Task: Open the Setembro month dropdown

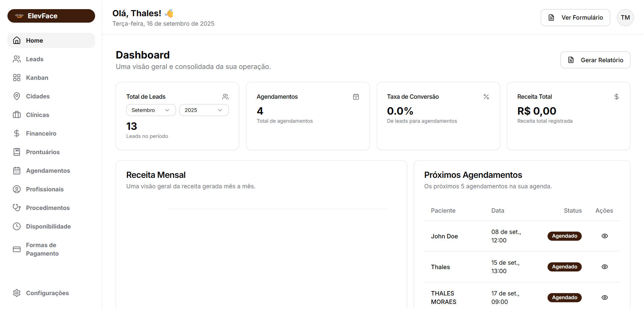Action: tap(151, 110)
